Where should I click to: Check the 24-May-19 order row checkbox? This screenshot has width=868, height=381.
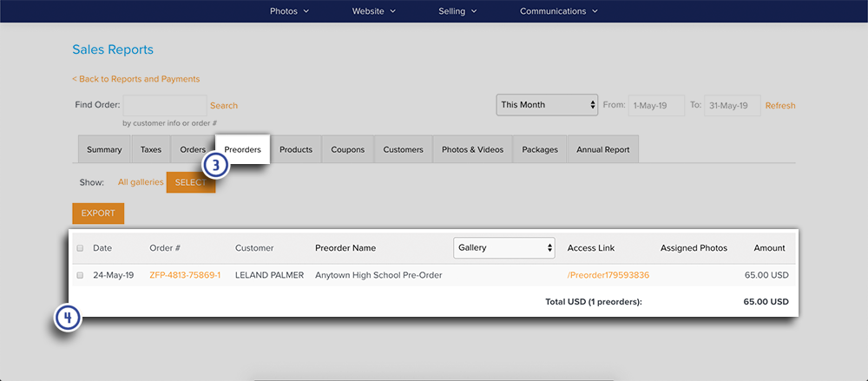click(80, 275)
